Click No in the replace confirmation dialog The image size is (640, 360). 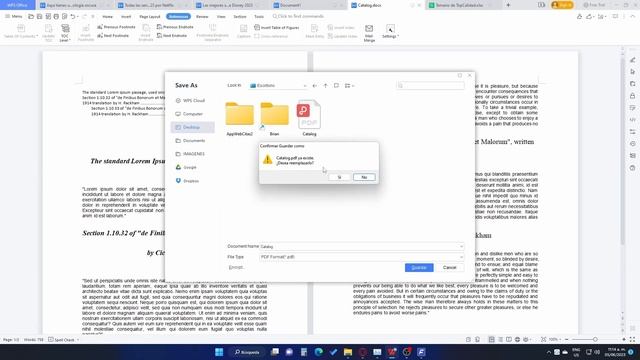pos(364,177)
